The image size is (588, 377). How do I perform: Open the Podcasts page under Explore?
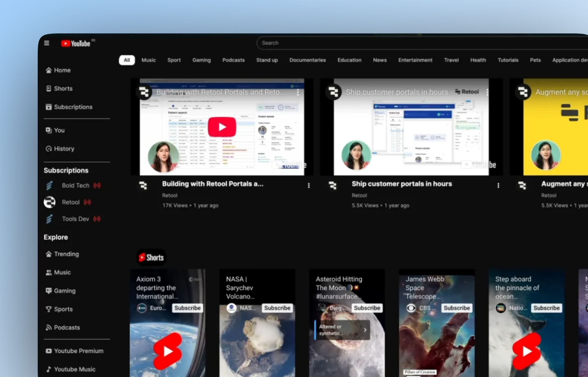66,327
